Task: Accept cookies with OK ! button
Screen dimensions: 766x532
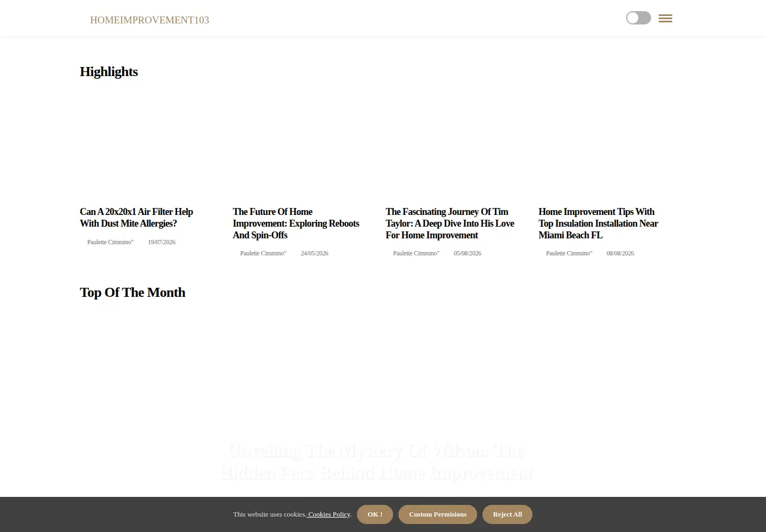Action: pyautogui.click(x=375, y=514)
